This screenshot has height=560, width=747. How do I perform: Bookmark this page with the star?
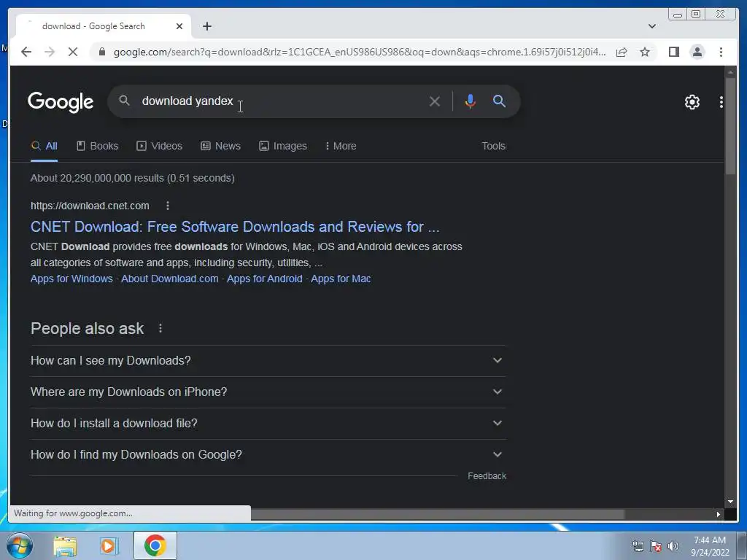(x=645, y=52)
